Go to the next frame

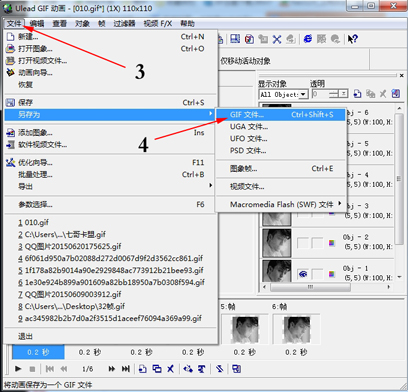coord(112,369)
